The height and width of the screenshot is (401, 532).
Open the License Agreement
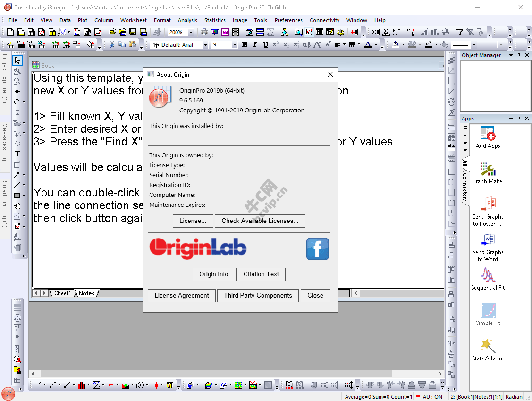[x=182, y=295]
